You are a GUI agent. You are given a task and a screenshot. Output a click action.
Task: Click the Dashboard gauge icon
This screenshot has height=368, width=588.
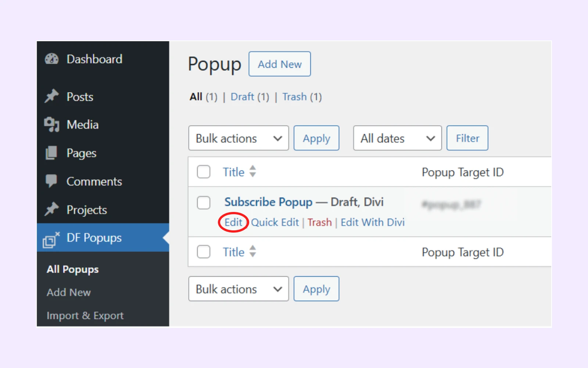52,59
